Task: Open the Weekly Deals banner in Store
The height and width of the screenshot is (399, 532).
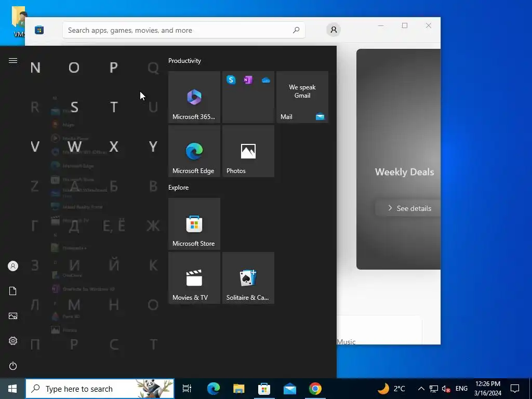Action: [398, 159]
